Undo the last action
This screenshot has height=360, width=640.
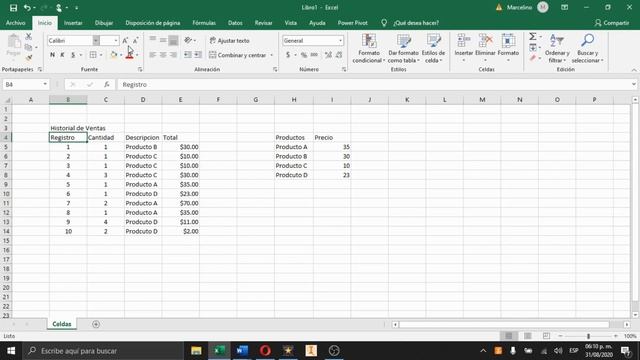tap(27, 8)
